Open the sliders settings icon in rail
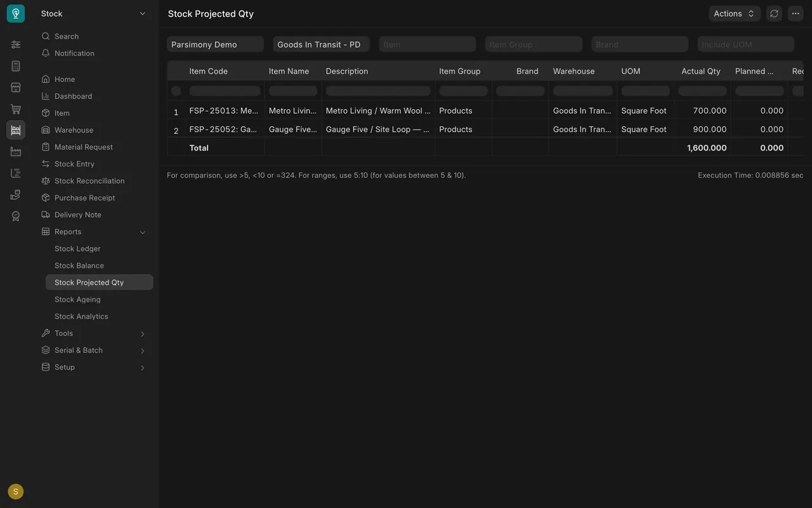The image size is (812, 508). click(16, 44)
